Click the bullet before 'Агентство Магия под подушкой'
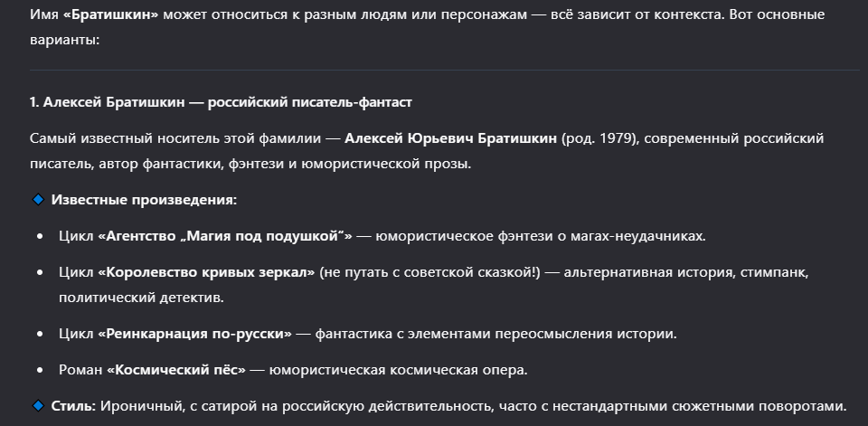The width and height of the screenshot is (868, 426). click(x=40, y=237)
